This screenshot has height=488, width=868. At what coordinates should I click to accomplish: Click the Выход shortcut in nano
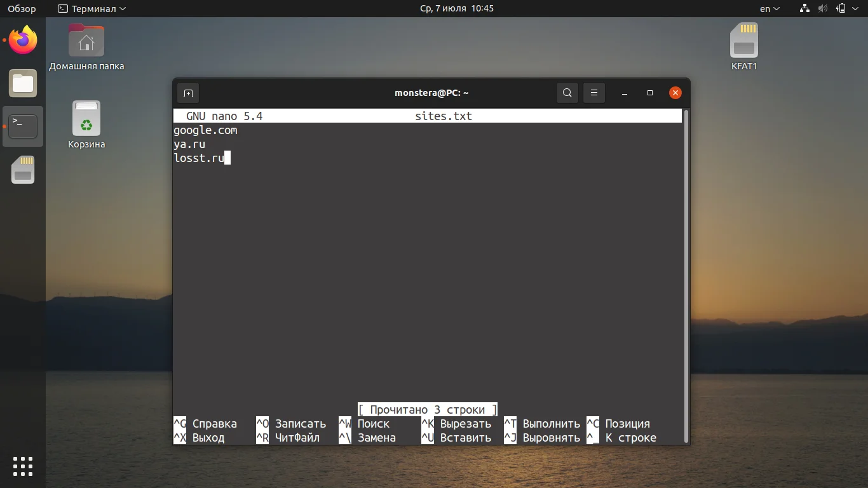coord(199,438)
